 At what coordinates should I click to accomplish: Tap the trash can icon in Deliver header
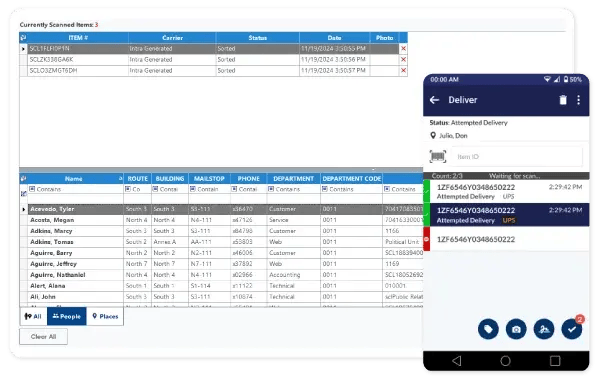coord(563,100)
